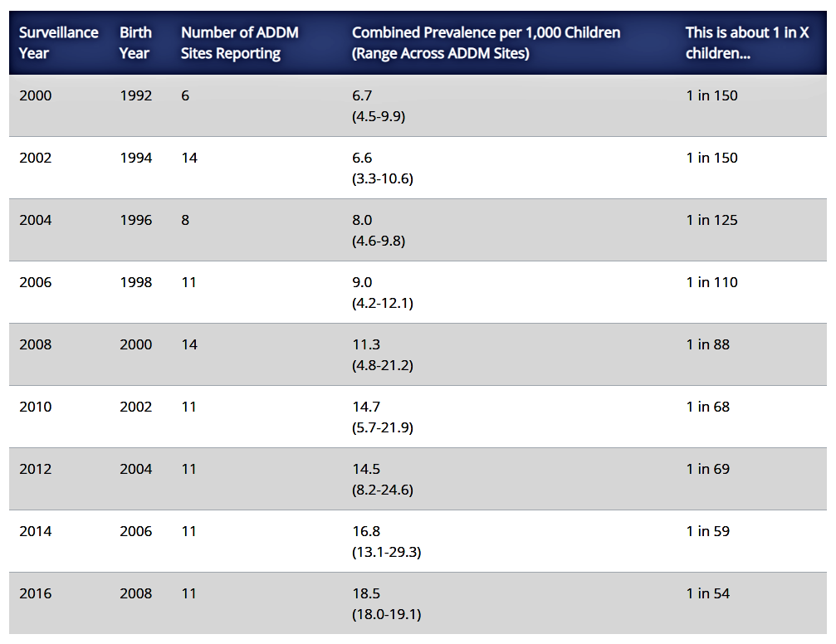Select the Number of ADDM Sites Reporting header

pos(239,43)
